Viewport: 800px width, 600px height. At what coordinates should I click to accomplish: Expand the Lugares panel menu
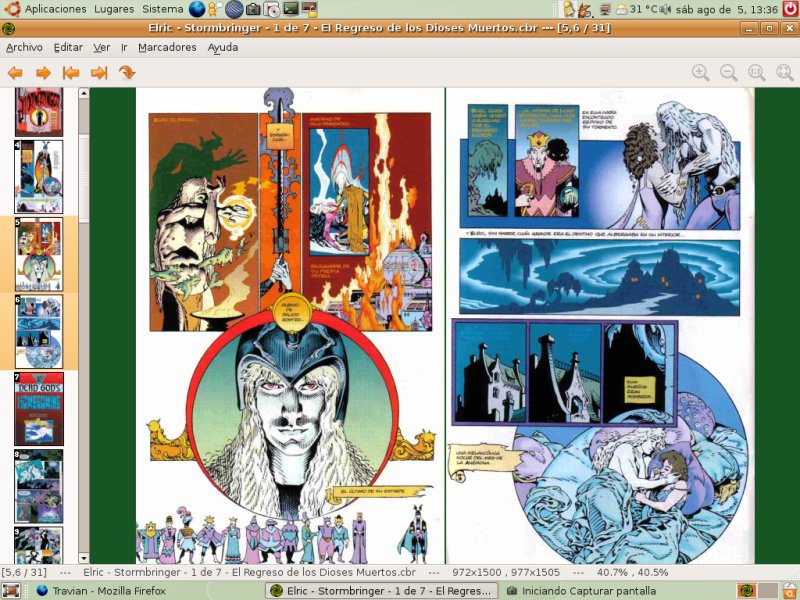click(114, 9)
